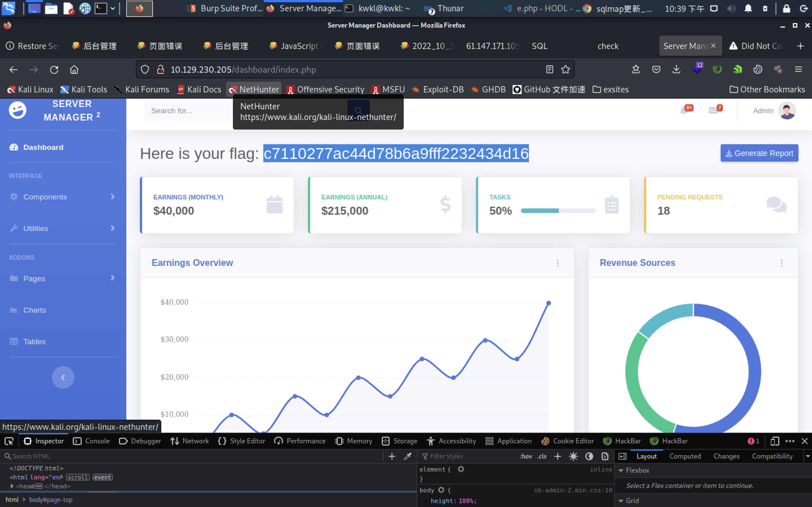Image resolution: width=812 pixels, height=507 pixels.
Task: Click the Firefox reload page icon
Action: [x=54, y=70]
